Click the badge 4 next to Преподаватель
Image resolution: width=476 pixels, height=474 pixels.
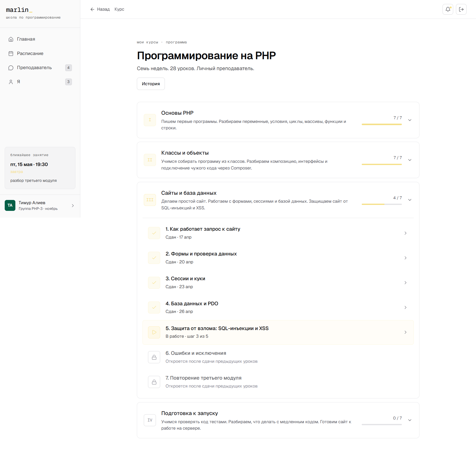click(x=68, y=68)
